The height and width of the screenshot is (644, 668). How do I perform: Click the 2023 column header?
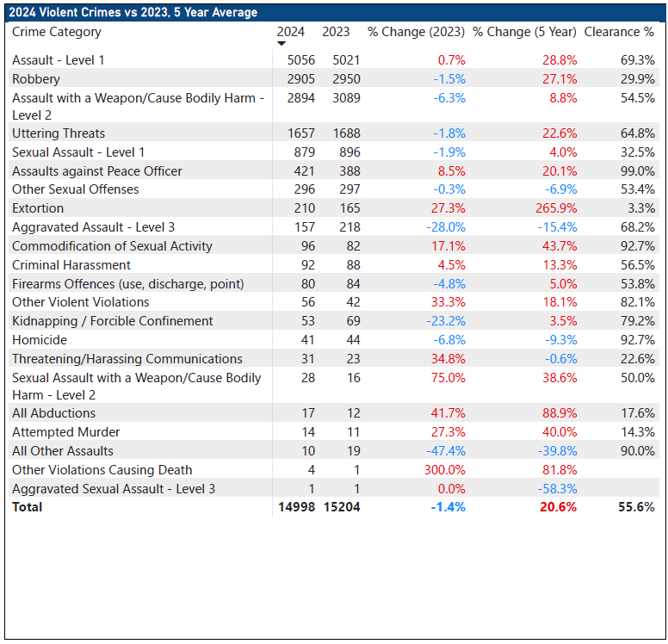pos(336,32)
